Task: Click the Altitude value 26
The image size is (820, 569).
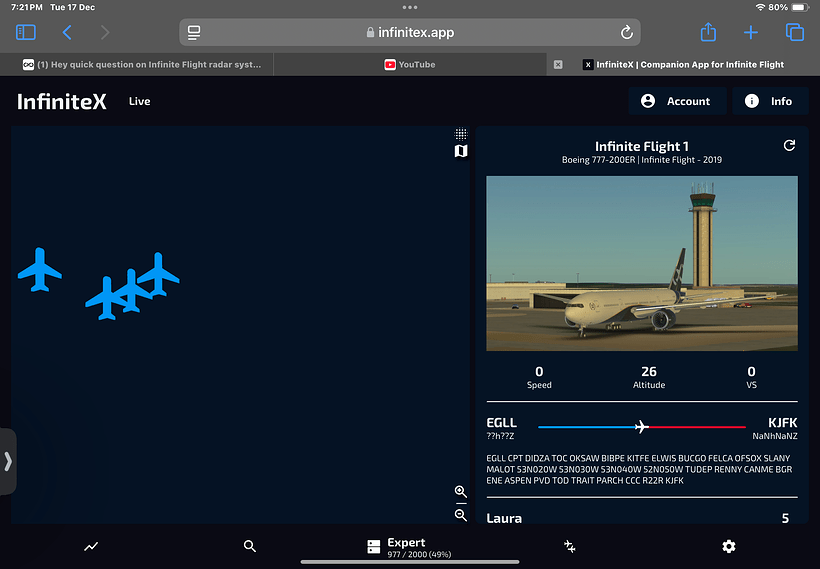Action: tap(649, 371)
